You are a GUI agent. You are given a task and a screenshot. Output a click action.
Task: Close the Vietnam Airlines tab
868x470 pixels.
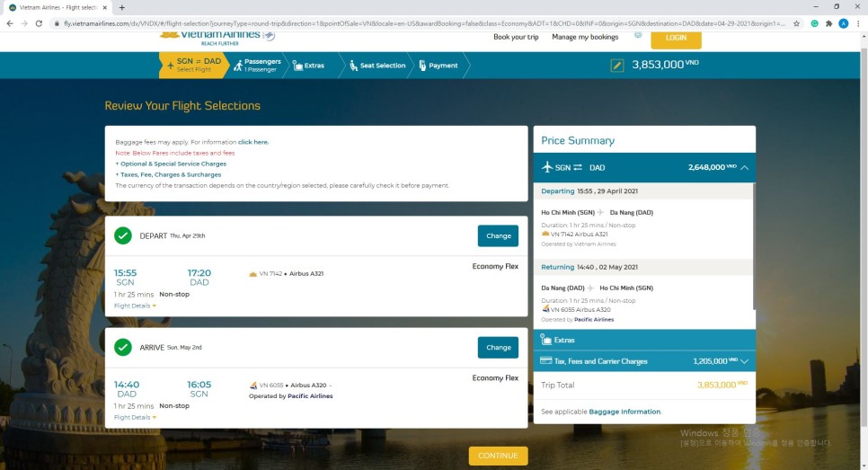104,7
